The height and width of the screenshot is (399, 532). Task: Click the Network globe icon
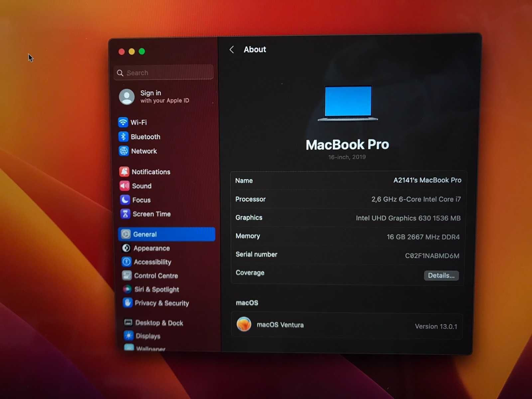click(x=124, y=151)
